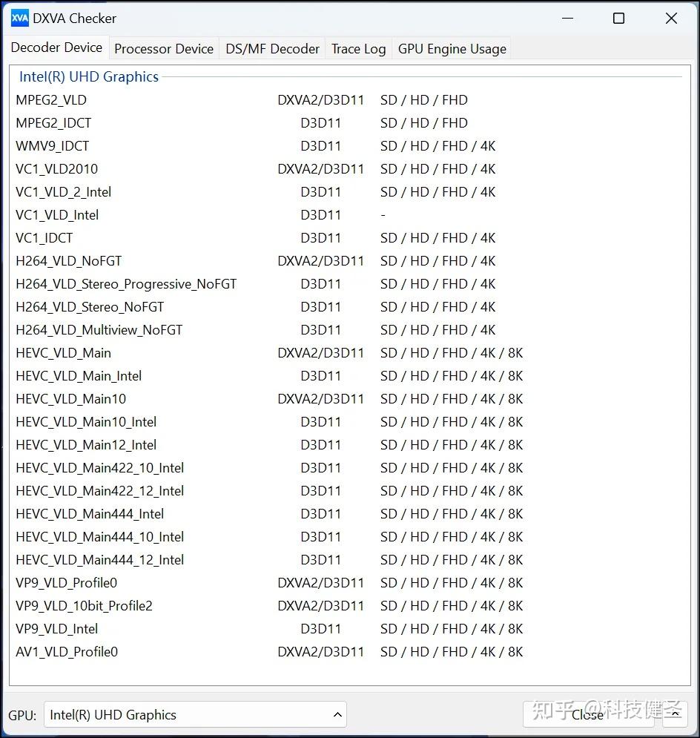
Task: Select the AV1_VLD_Profile0 entry
Action: pos(66,651)
